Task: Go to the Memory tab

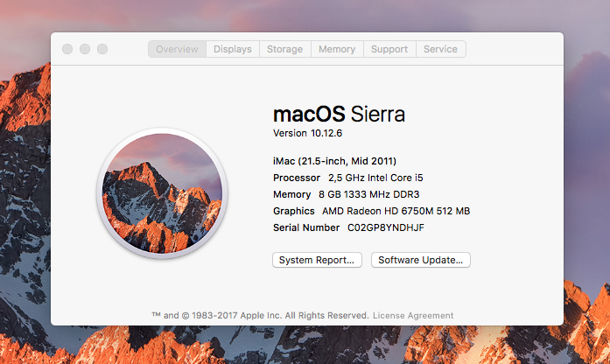Action: tap(337, 49)
